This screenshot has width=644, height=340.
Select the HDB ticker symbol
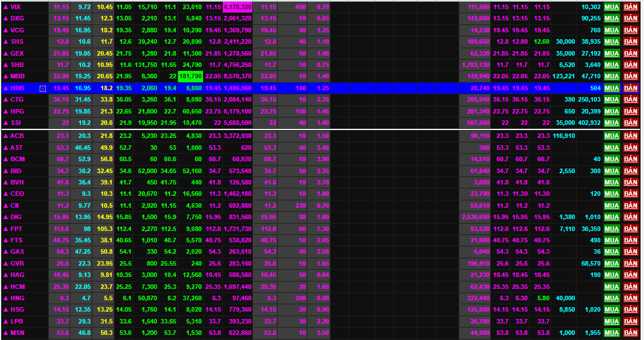[17, 89]
